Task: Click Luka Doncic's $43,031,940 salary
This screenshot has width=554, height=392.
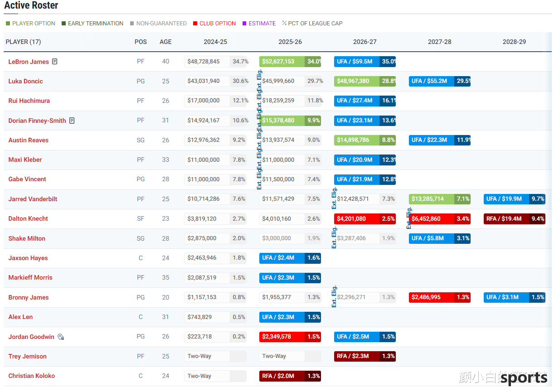Action: pos(215,81)
